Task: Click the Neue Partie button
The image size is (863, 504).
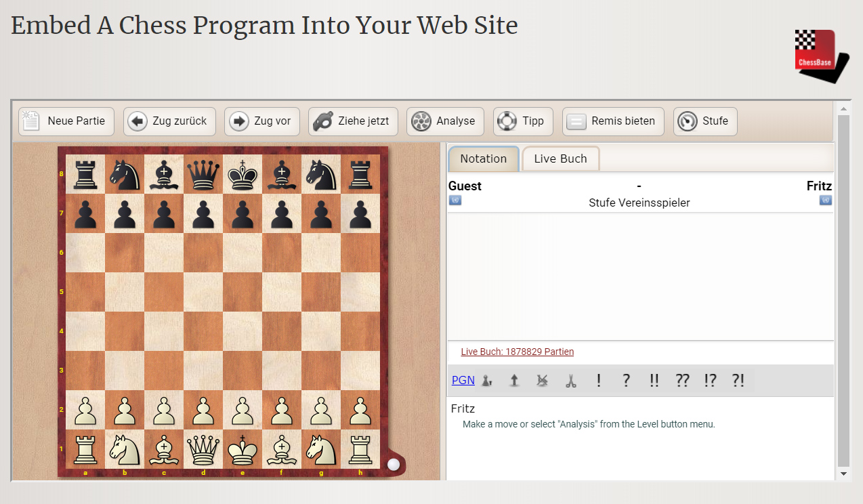Action: [66, 121]
